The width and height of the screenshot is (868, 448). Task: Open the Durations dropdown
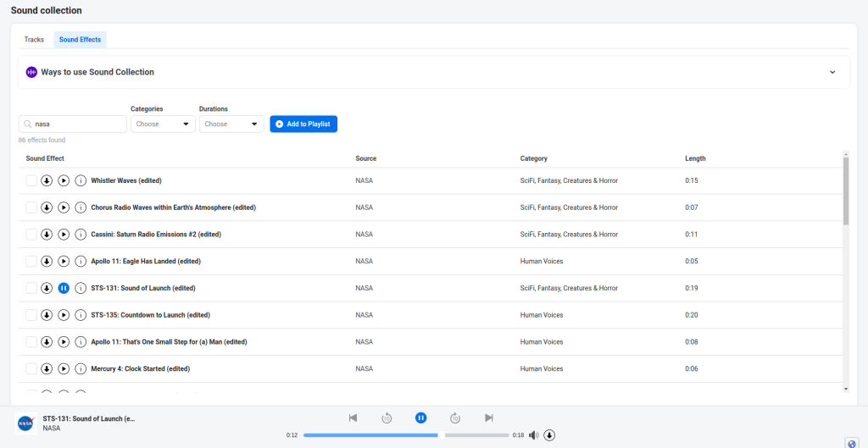click(x=231, y=124)
